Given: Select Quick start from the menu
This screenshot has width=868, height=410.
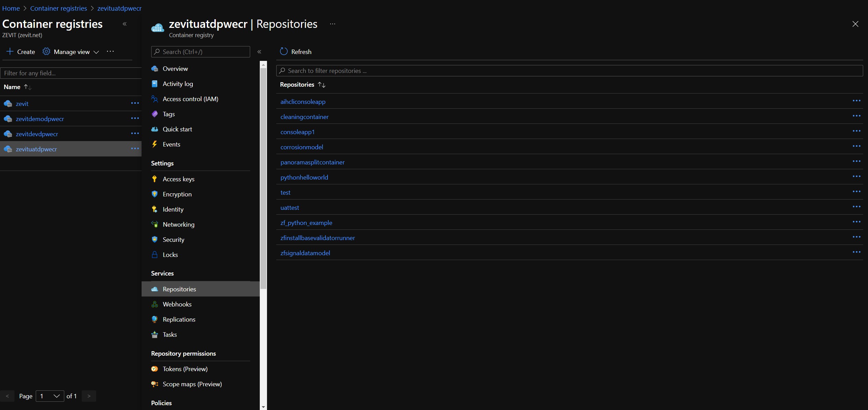Looking at the screenshot, I should (177, 129).
